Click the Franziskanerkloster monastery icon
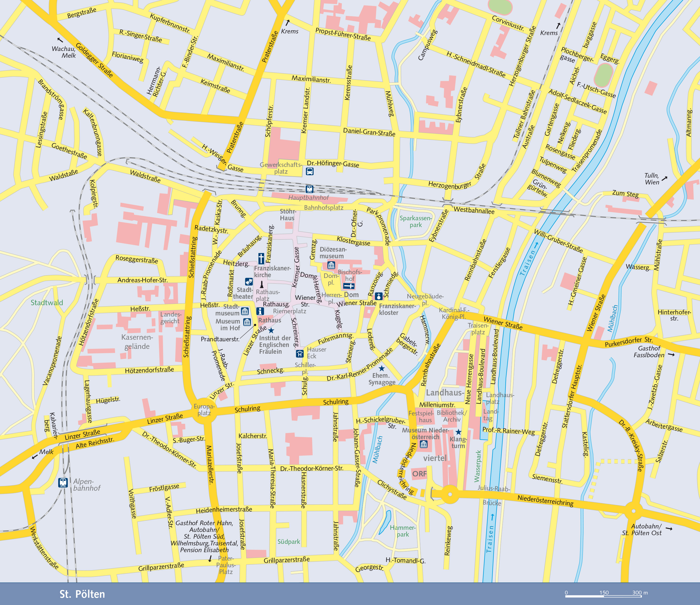 click(x=379, y=296)
